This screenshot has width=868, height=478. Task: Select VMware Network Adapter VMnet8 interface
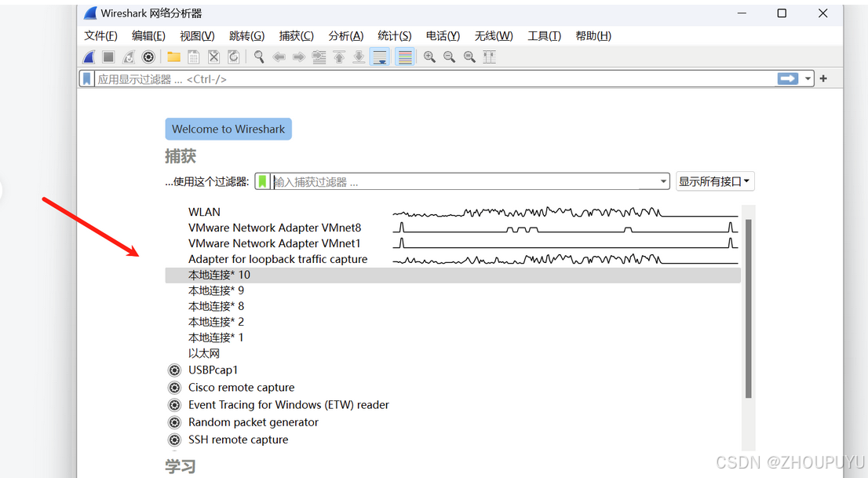453,228
